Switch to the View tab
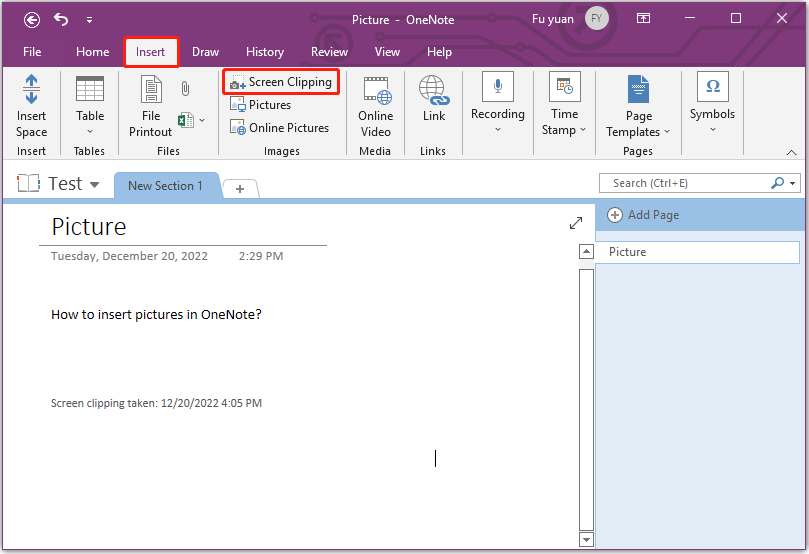This screenshot has width=809, height=554. [387, 52]
